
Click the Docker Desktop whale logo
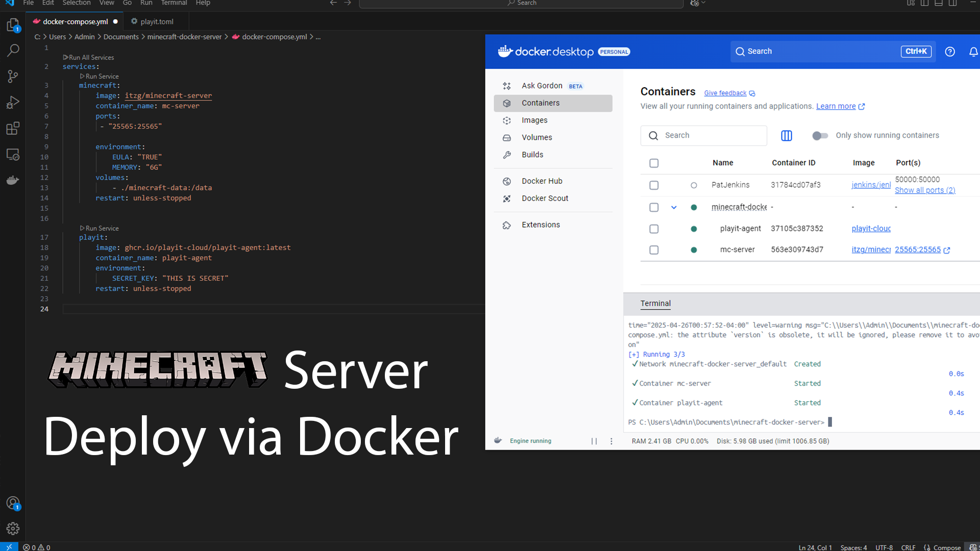click(x=505, y=51)
